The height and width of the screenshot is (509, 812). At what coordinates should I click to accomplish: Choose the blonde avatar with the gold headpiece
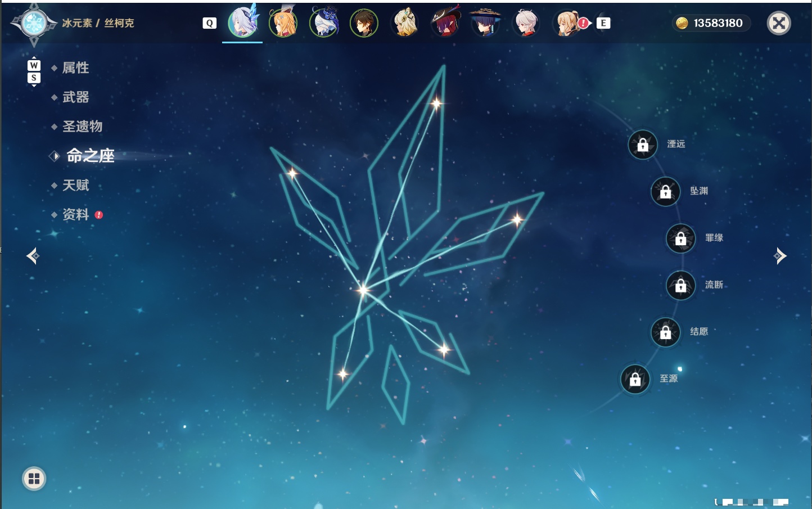click(404, 22)
